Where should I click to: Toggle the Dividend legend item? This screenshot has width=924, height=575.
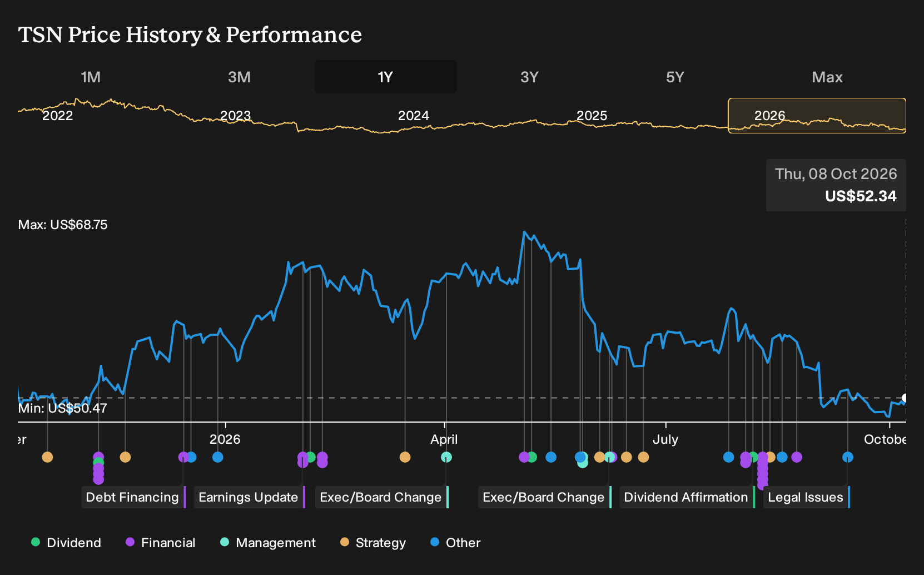click(66, 543)
